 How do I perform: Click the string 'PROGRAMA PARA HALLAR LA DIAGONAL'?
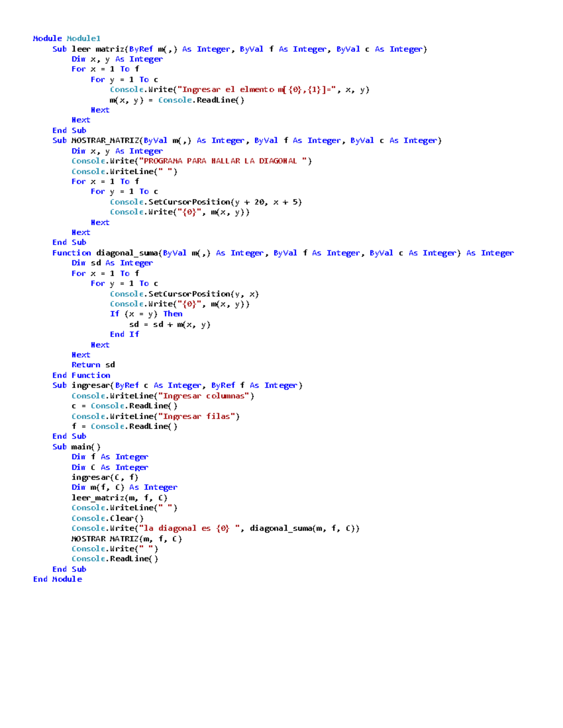223,161
